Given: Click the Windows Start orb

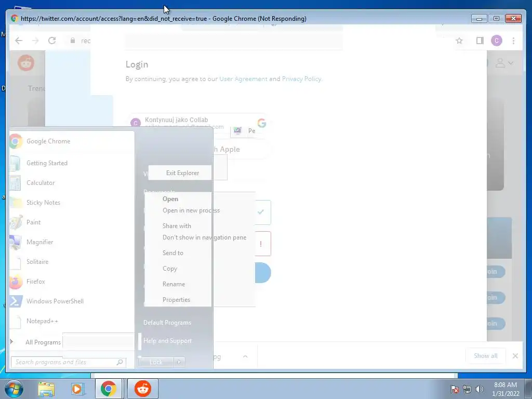Looking at the screenshot, I should (14, 389).
